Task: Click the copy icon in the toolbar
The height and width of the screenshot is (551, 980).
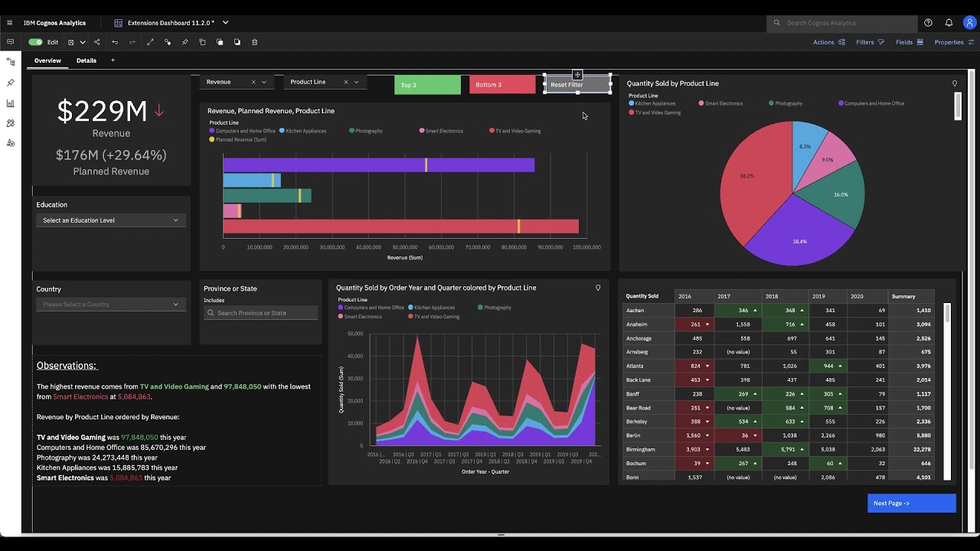Action: click(x=203, y=42)
